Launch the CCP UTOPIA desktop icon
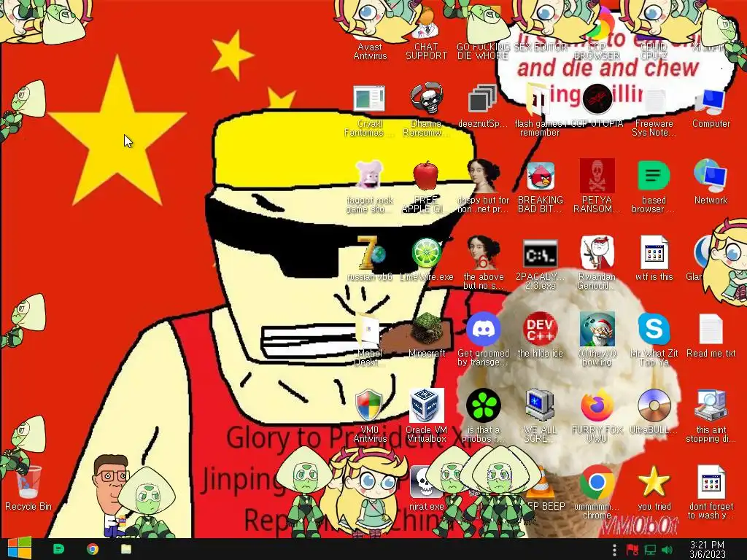 click(597, 106)
